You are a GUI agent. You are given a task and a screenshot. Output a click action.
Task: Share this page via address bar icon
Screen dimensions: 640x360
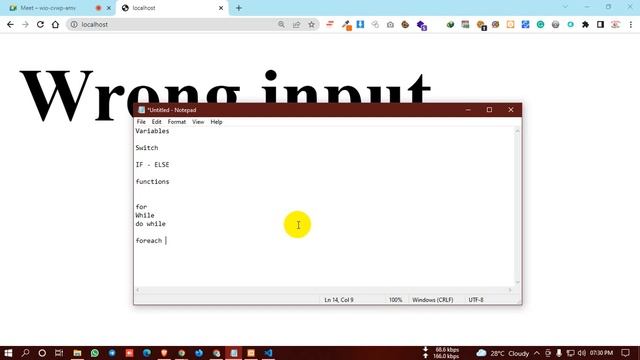tap(296, 24)
